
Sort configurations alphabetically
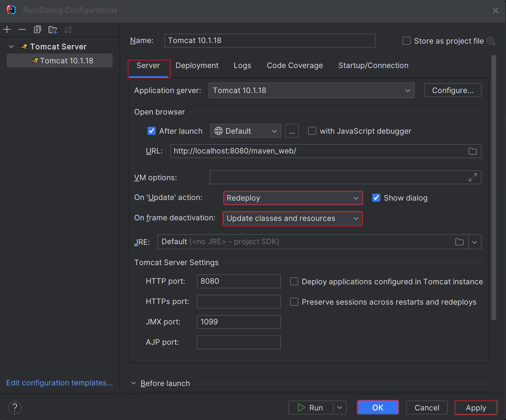pyautogui.click(x=68, y=29)
